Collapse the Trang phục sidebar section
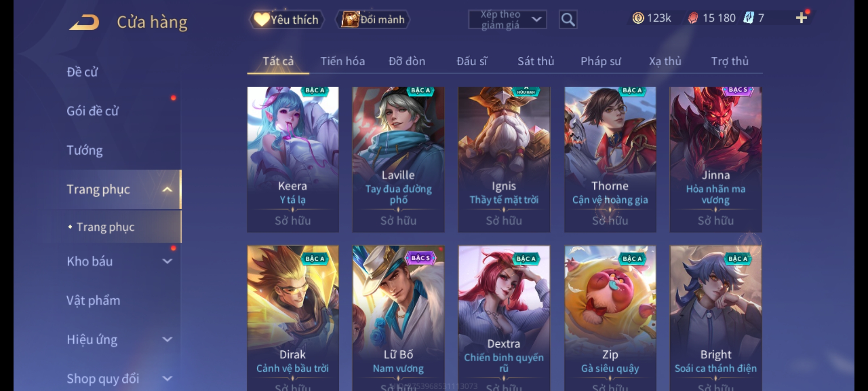The image size is (868, 391). click(x=167, y=189)
